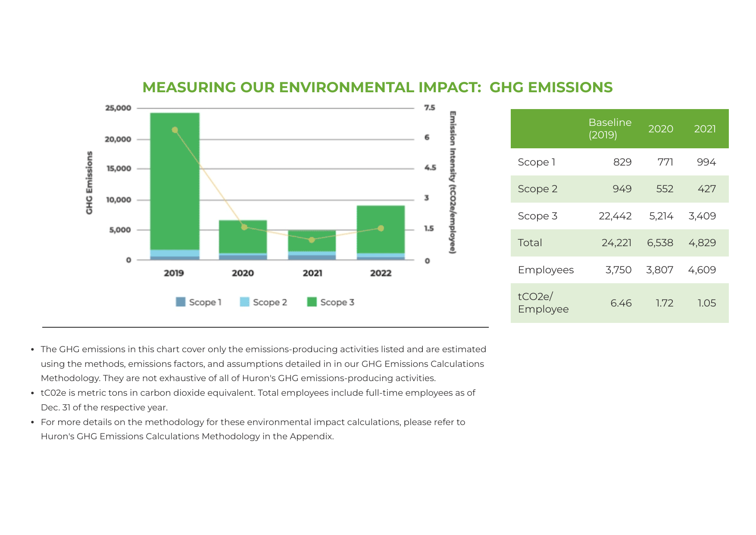The width and height of the screenshot is (756, 535).
Task: Click the value 3,807 in the table
Action: tap(659, 270)
